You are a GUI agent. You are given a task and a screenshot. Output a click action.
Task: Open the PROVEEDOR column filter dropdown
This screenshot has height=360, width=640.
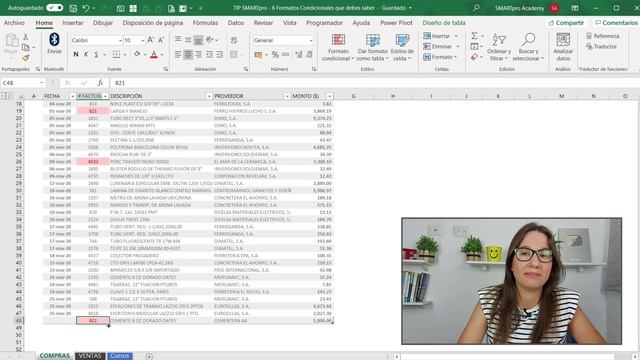[287, 96]
